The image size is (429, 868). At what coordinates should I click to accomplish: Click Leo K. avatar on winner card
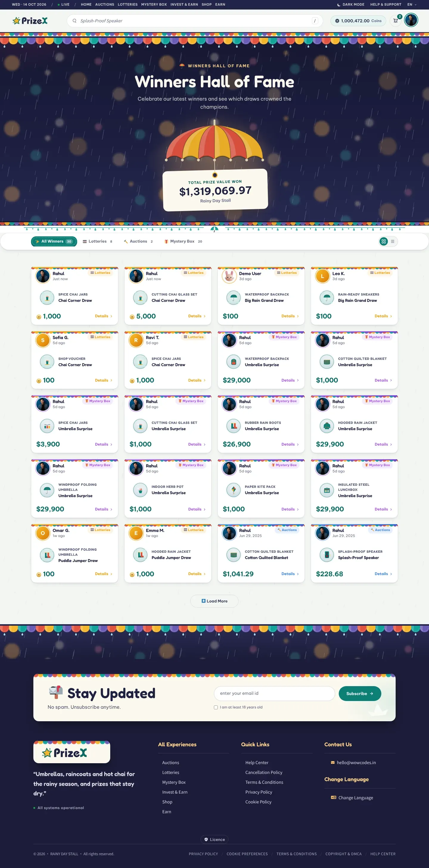point(322,276)
